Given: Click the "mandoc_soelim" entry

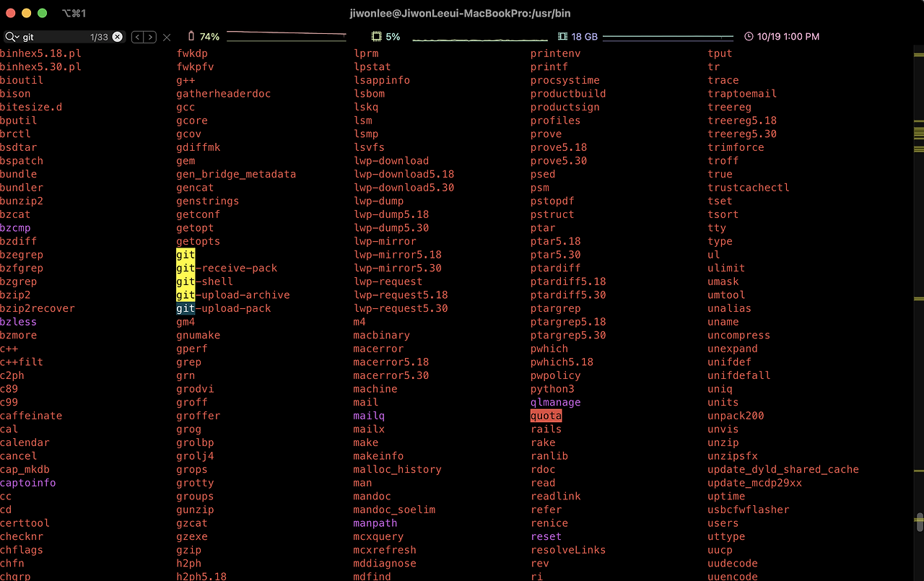Looking at the screenshot, I should [x=394, y=510].
